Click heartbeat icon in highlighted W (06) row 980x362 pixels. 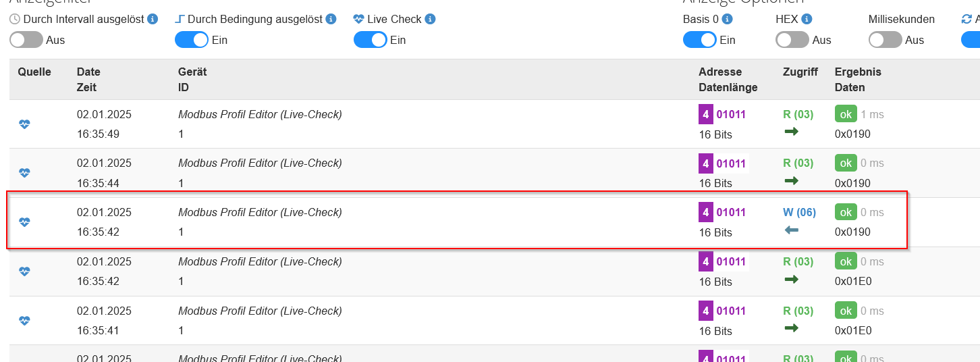[24, 222]
